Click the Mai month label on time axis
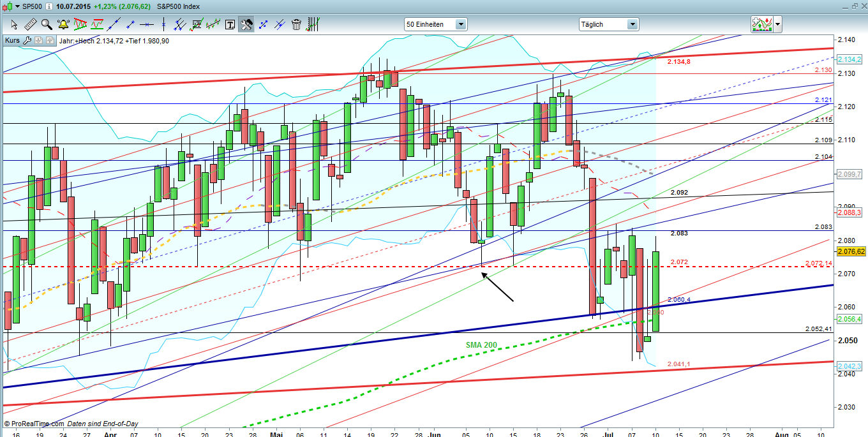Screen dimensions: 868x437 pyautogui.click(x=276, y=433)
